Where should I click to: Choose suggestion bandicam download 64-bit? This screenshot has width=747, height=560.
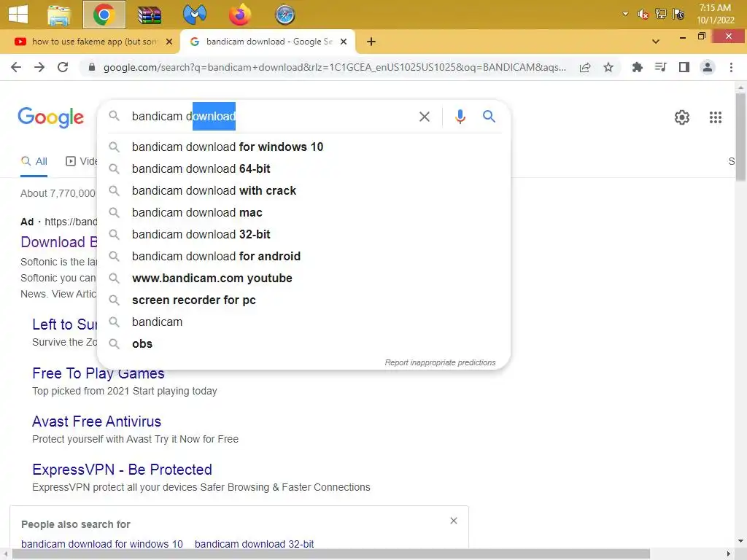pyautogui.click(x=303, y=168)
